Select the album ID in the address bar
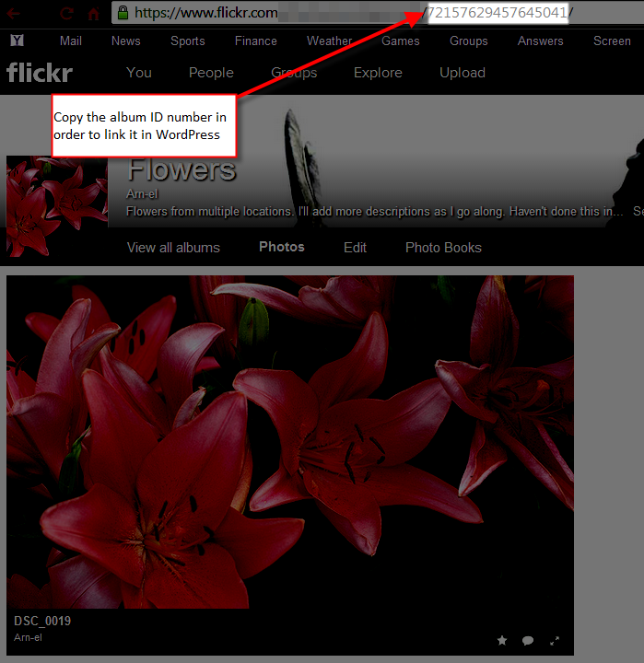The height and width of the screenshot is (663, 644). tap(498, 13)
